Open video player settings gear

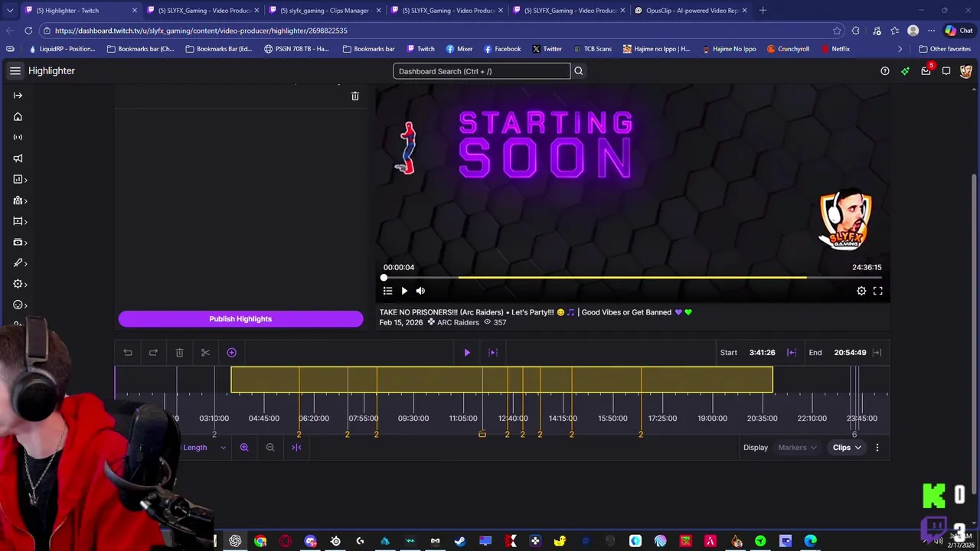[861, 291]
